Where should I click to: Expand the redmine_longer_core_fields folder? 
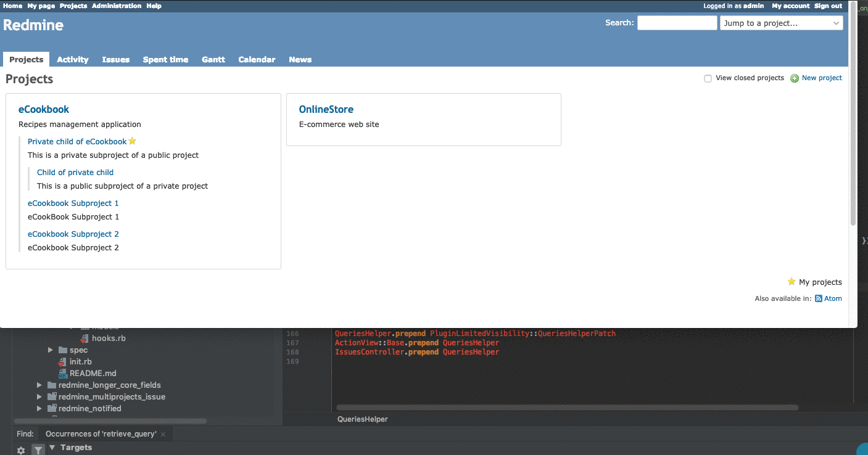(x=39, y=385)
